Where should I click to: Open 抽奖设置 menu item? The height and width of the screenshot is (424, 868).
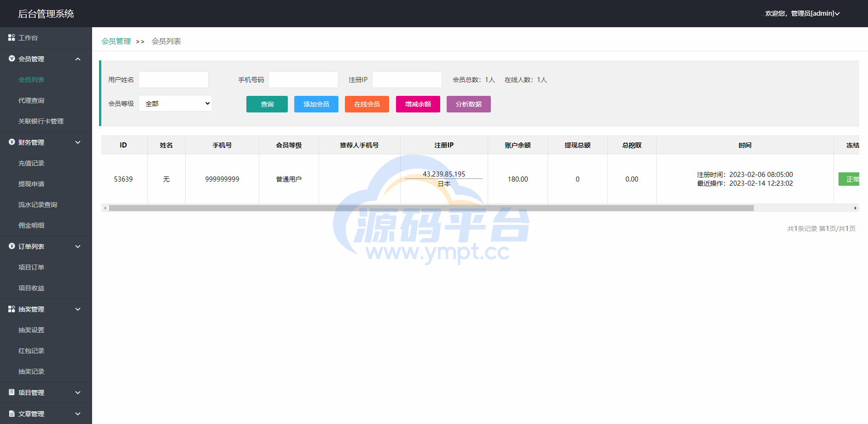(46, 330)
